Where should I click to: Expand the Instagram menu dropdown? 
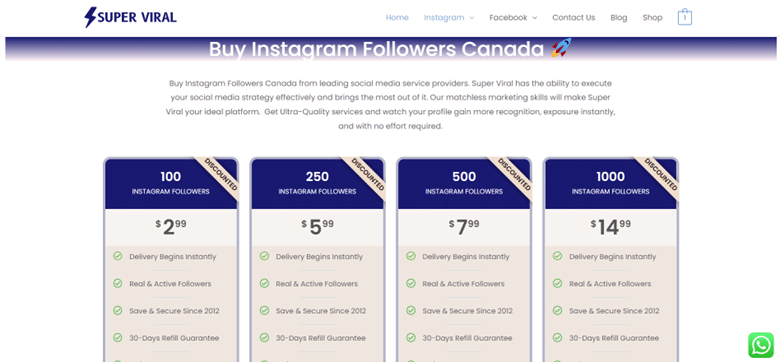449,17
